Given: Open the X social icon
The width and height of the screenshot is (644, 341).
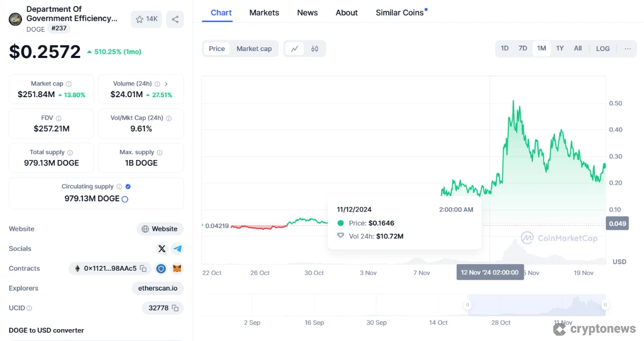Looking at the screenshot, I should (x=162, y=249).
